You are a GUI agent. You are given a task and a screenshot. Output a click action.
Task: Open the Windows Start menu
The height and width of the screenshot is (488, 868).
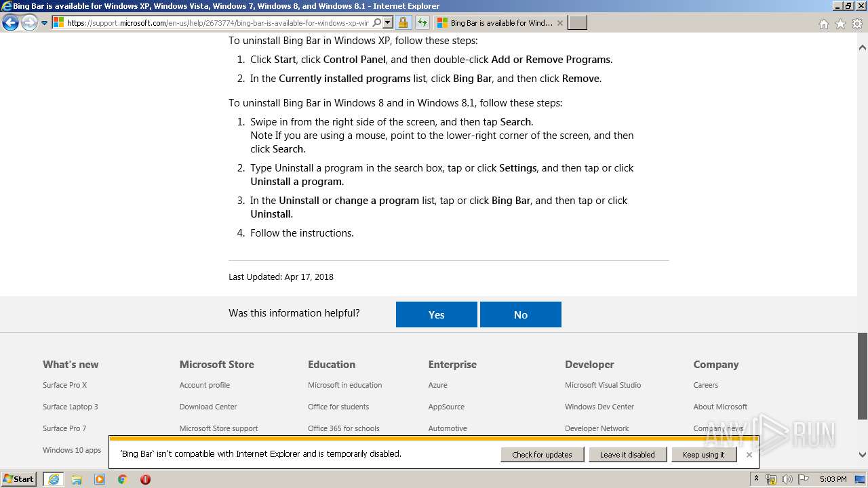tap(18, 479)
